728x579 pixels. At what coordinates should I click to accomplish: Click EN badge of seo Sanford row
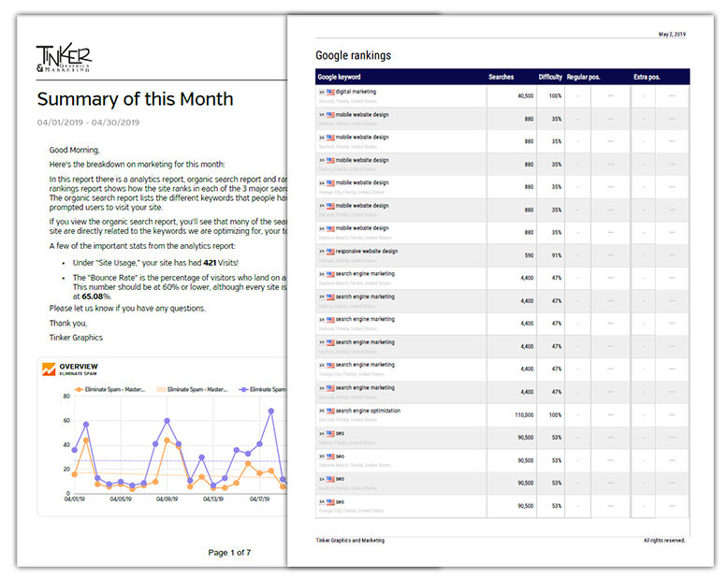[322, 479]
